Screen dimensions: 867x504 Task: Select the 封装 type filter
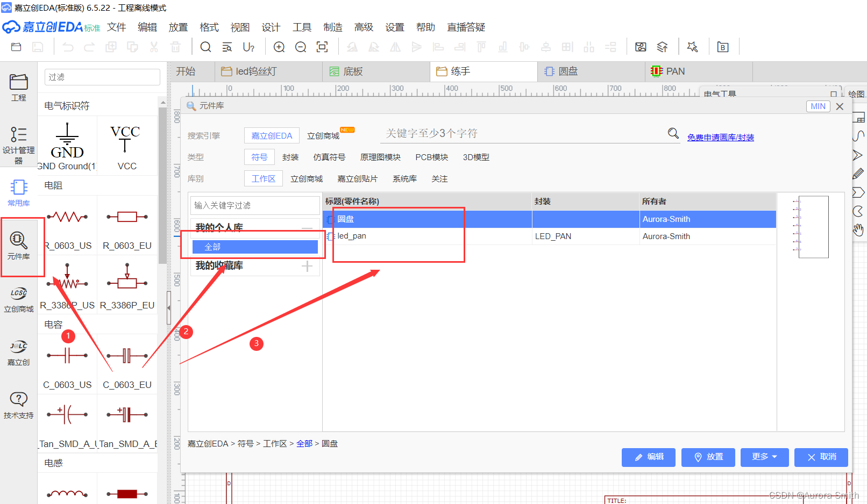[290, 157]
